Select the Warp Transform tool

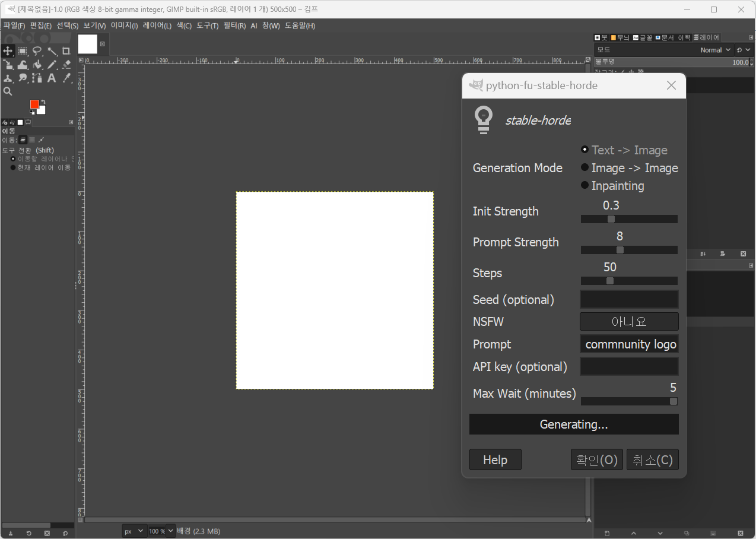23,65
